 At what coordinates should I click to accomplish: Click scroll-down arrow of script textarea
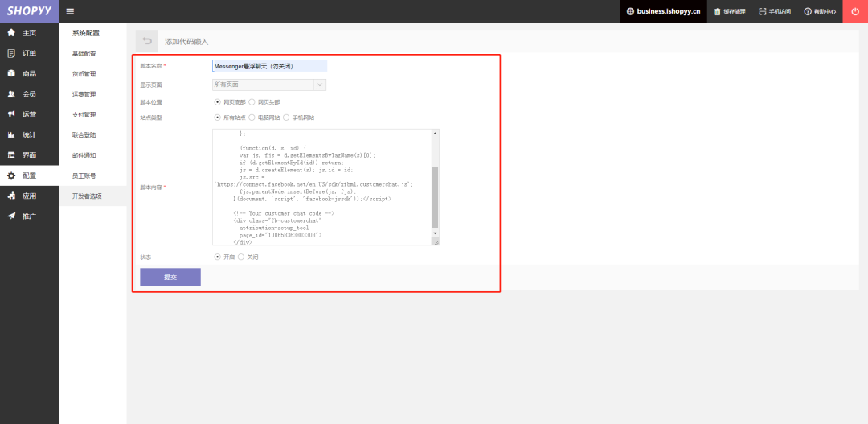click(x=435, y=233)
